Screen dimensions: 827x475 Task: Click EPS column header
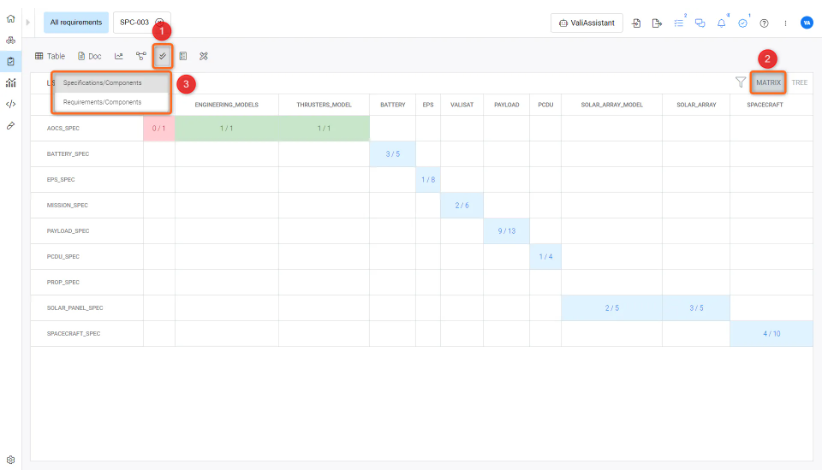click(428, 105)
